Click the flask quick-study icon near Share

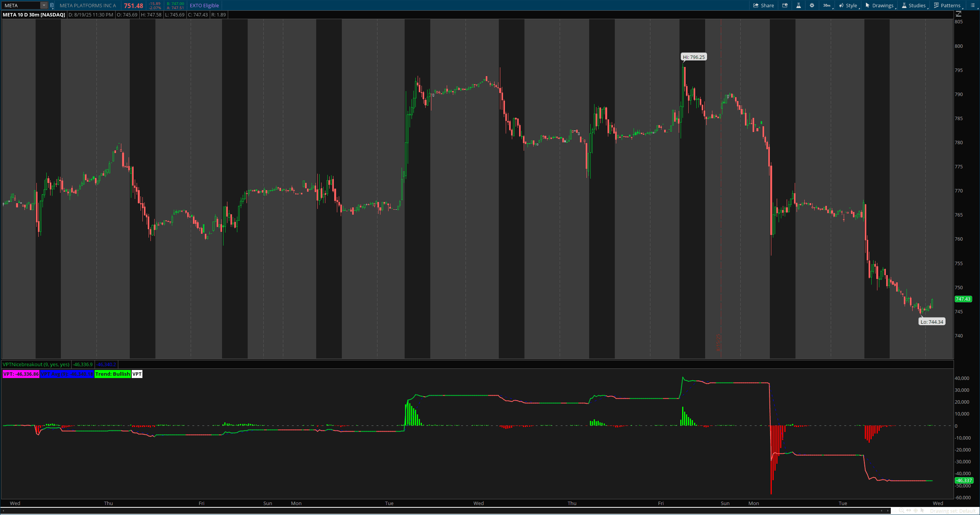point(799,5)
